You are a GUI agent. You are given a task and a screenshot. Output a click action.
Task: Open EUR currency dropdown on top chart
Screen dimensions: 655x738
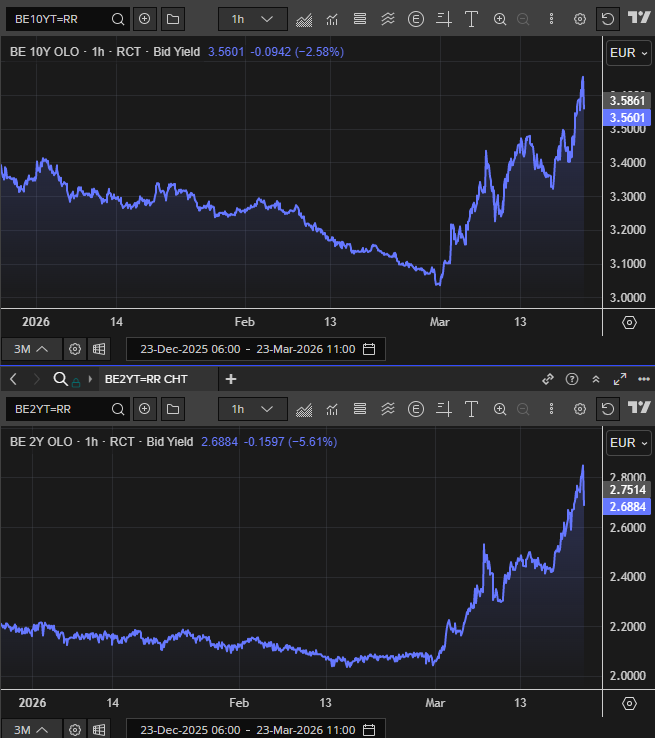point(629,53)
